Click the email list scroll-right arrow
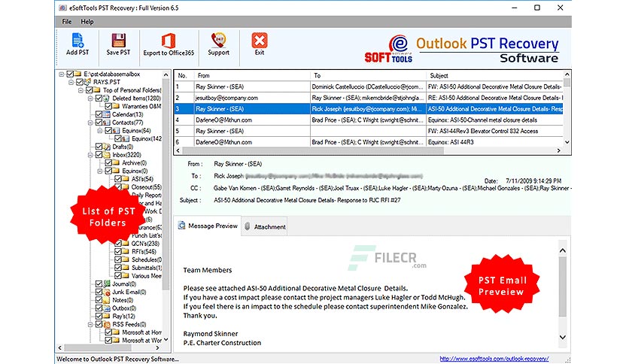The width and height of the screenshot is (629, 364). click(x=558, y=150)
